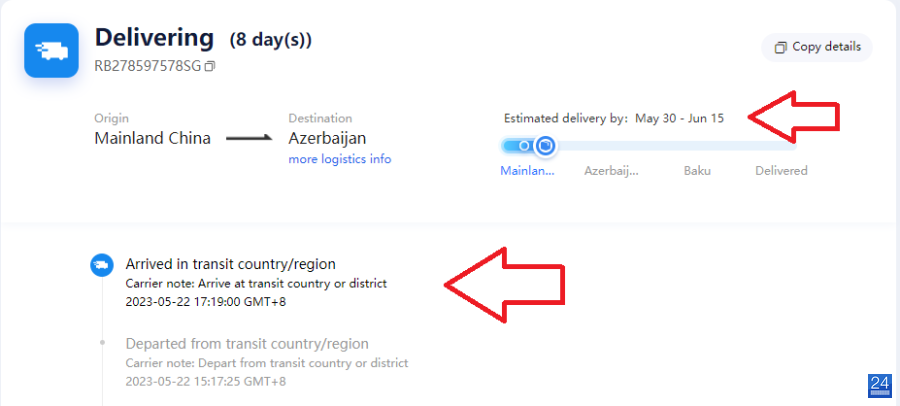Click the Estimated delivery date range text
The image size is (900, 406).
coord(680,119)
